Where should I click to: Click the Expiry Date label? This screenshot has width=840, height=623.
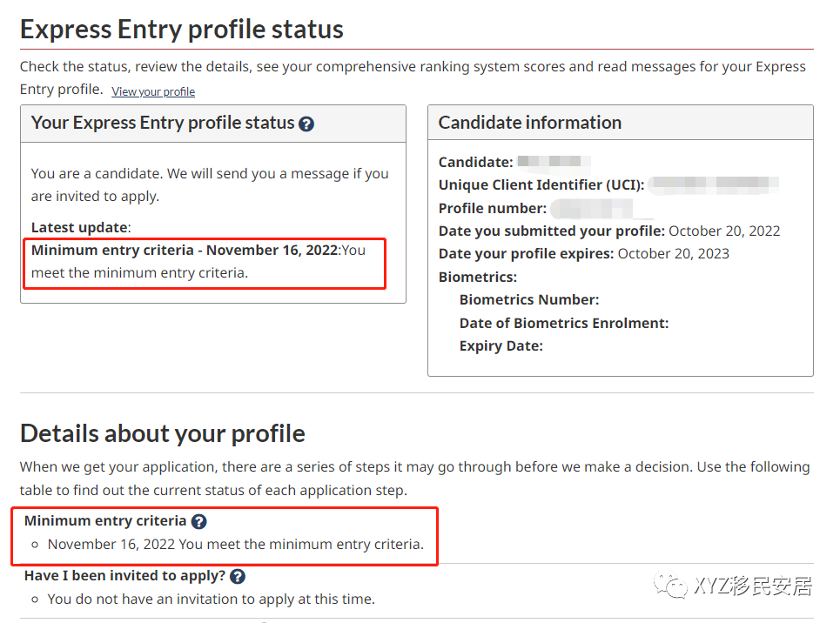click(x=501, y=345)
